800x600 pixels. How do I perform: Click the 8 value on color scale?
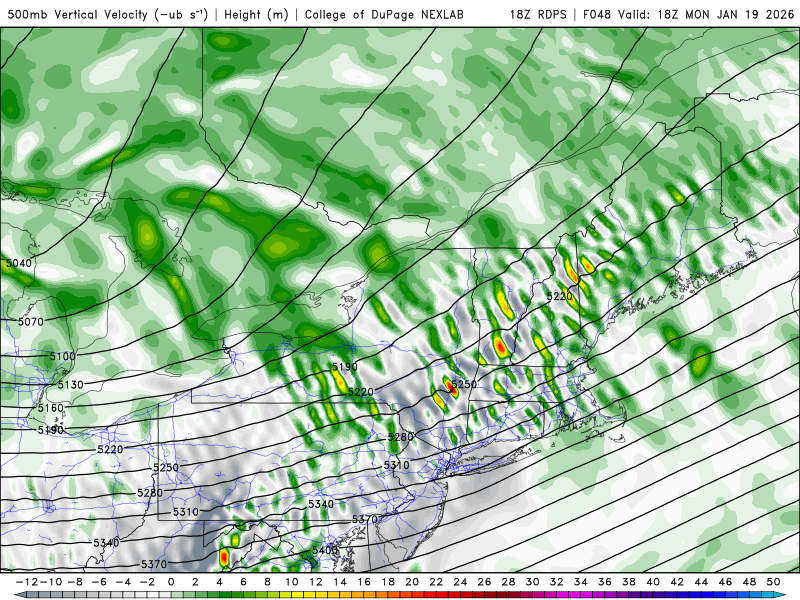pos(267,582)
